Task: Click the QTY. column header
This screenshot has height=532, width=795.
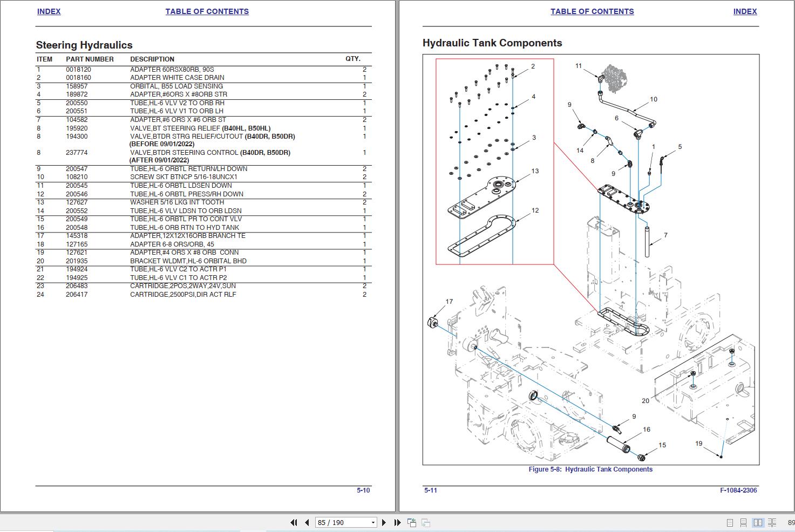Action: click(353, 59)
